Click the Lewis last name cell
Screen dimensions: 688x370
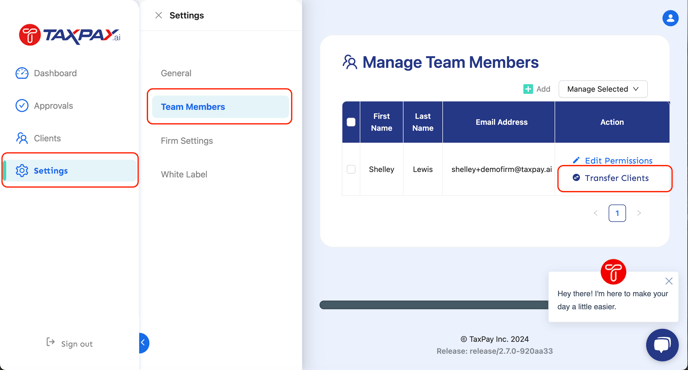point(423,169)
